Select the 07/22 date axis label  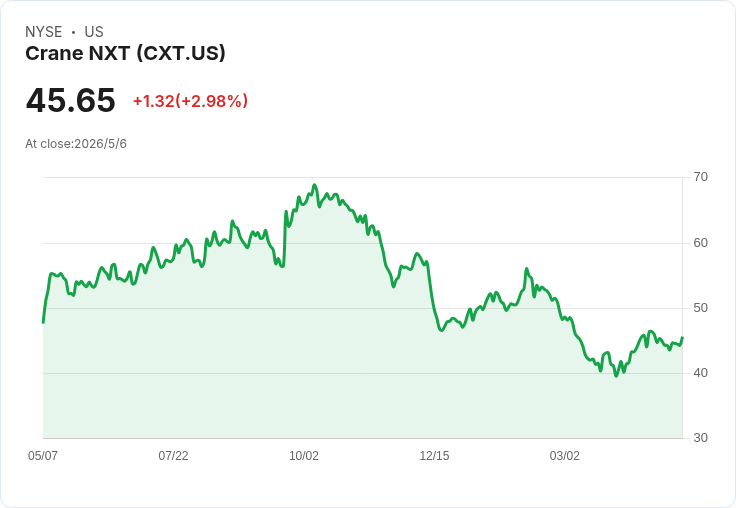(x=173, y=455)
